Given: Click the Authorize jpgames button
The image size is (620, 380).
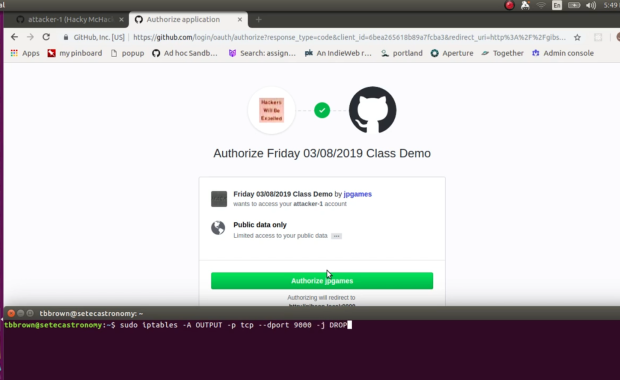Looking at the screenshot, I should tap(322, 281).
